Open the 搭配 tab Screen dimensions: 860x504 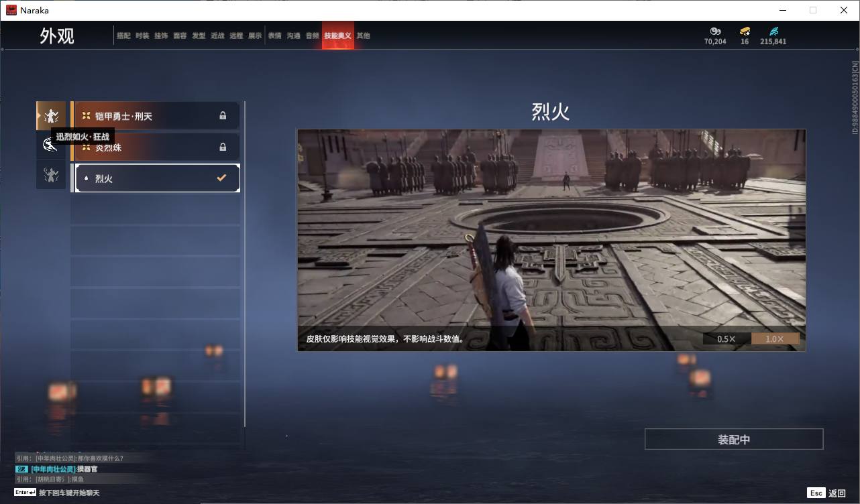[x=123, y=36]
